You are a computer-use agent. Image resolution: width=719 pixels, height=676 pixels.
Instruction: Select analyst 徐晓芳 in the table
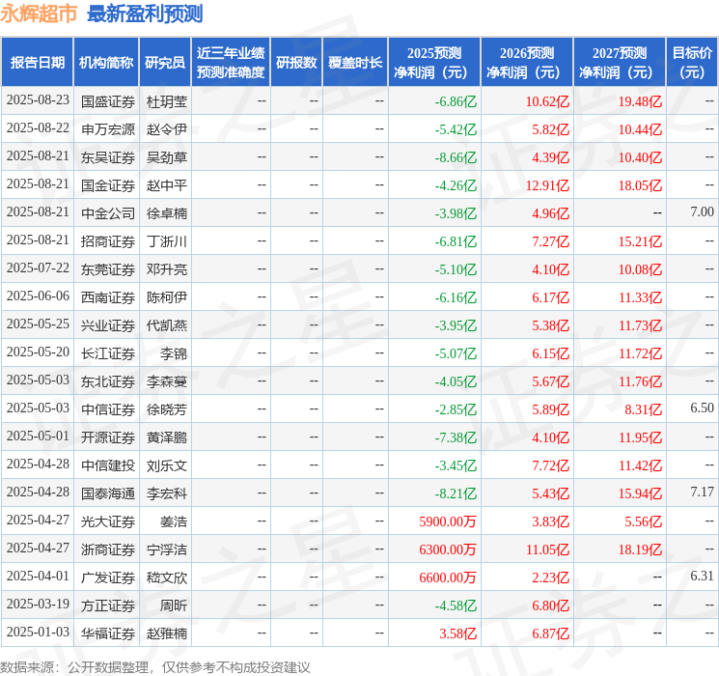(x=167, y=408)
